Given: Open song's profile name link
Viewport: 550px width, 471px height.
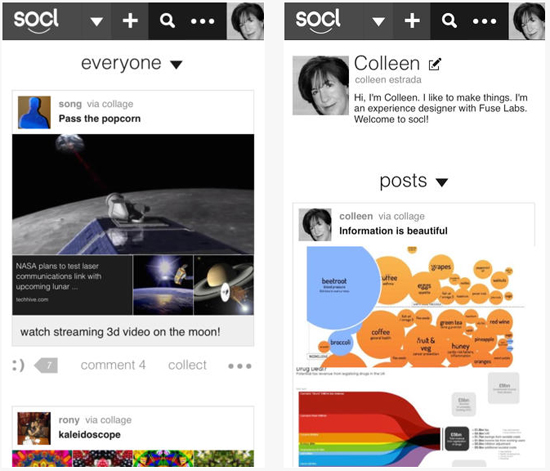Looking at the screenshot, I should click(70, 104).
